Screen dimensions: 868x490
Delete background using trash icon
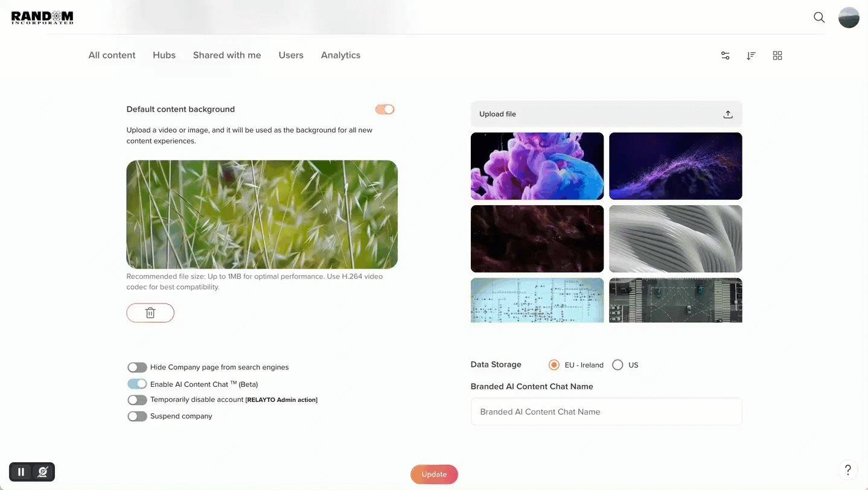click(150, 313)
